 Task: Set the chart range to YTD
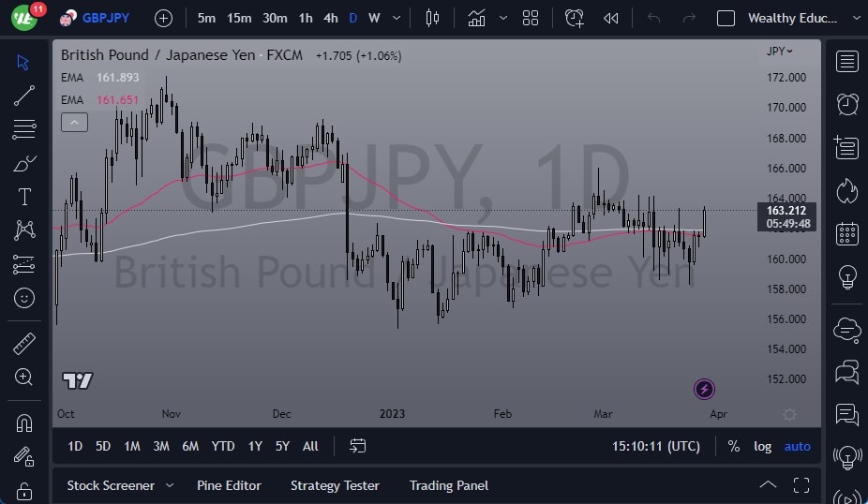(x=223, y=446)
